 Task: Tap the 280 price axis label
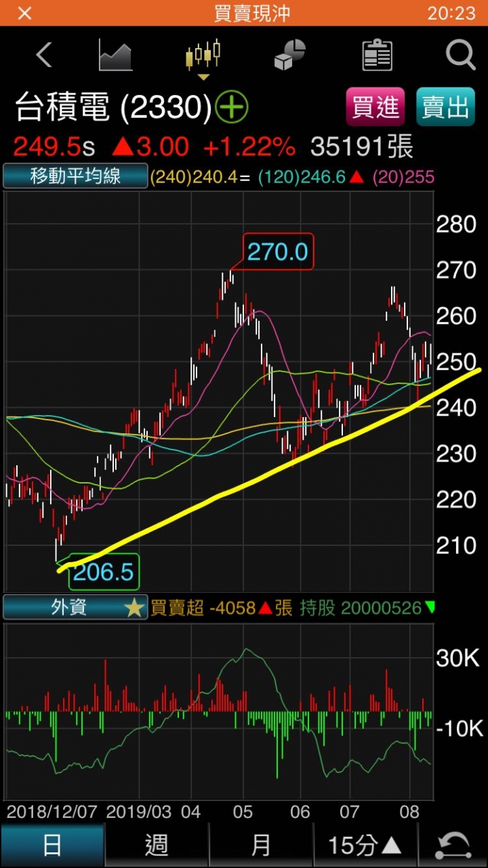456,224
